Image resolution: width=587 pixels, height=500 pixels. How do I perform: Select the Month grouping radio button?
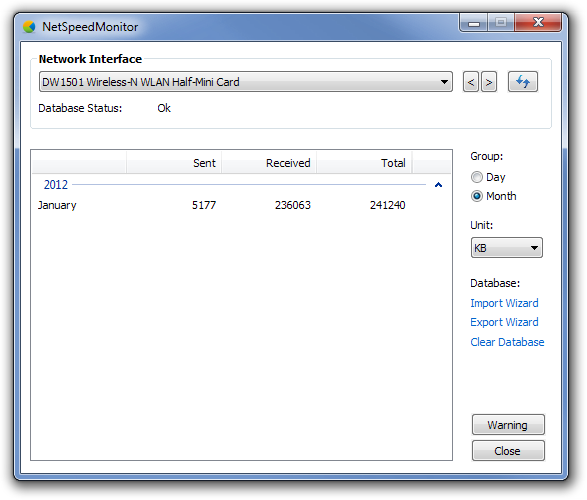pos(477,196)
